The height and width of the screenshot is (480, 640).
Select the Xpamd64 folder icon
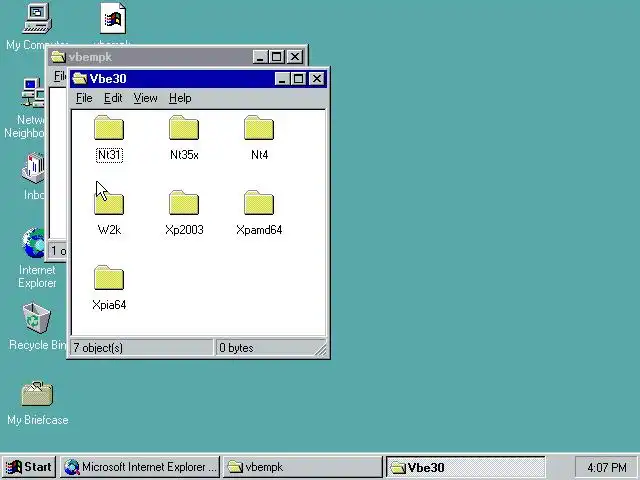click(259, 203)
